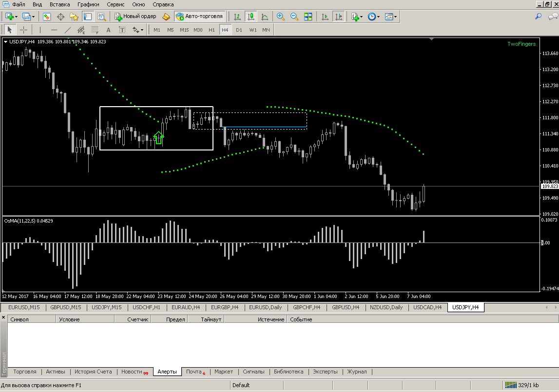The width and height of the screenshot is (559, 392).
Task: Open the Вставка menu
Action: point(59,4)
